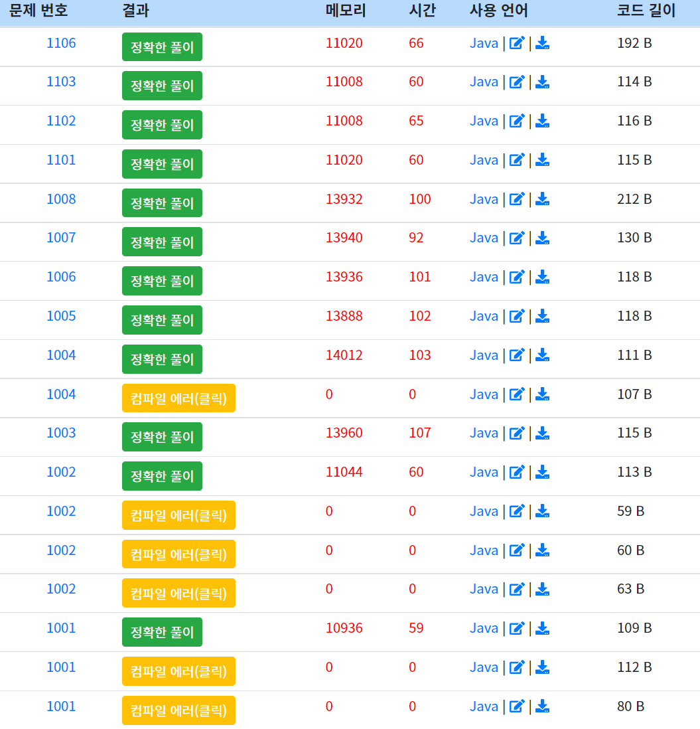Go to problem 1008 page

click(x=61, y=199)
